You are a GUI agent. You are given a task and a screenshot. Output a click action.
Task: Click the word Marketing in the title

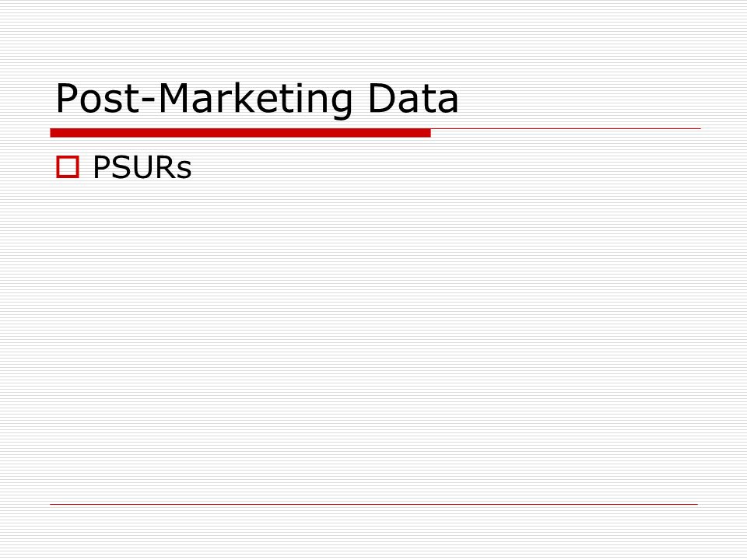(255, 100)
